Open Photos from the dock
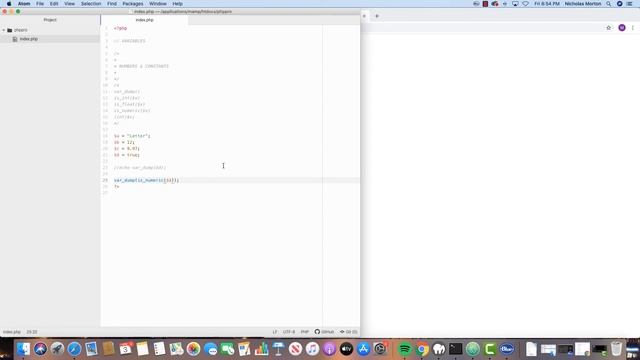 (x=193, y=349)
